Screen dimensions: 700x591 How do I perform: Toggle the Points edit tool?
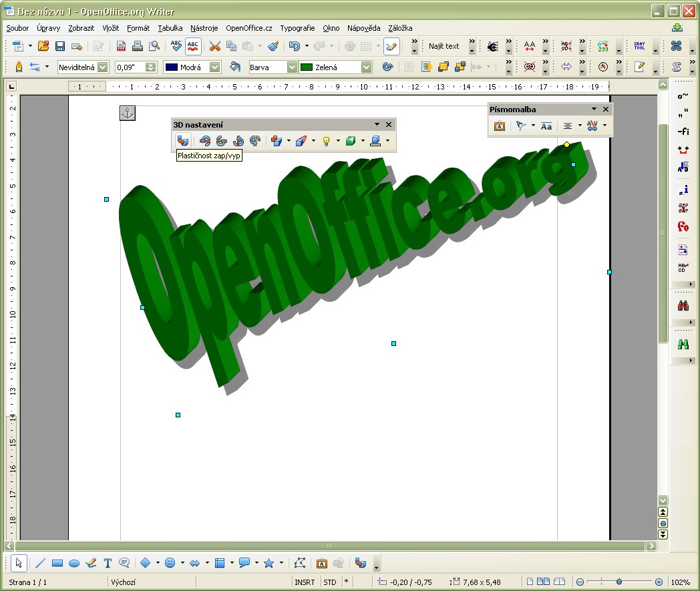[x=299, y=563]
